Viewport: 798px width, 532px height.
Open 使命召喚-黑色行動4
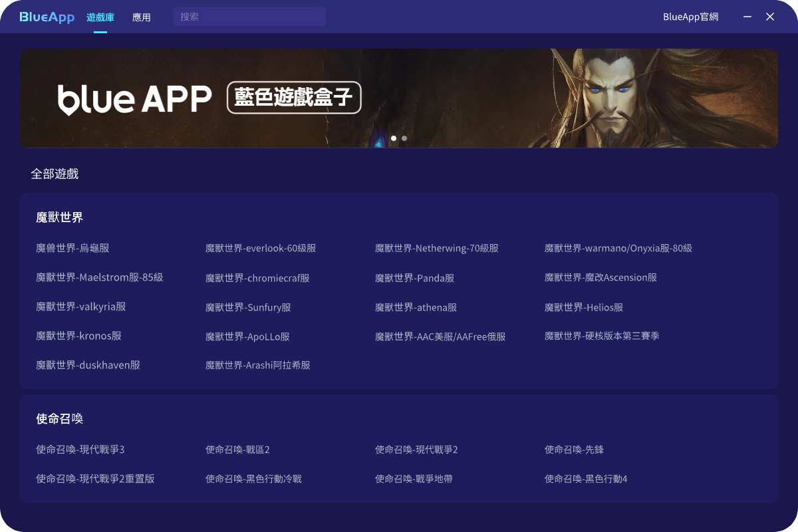pos(586,479)
